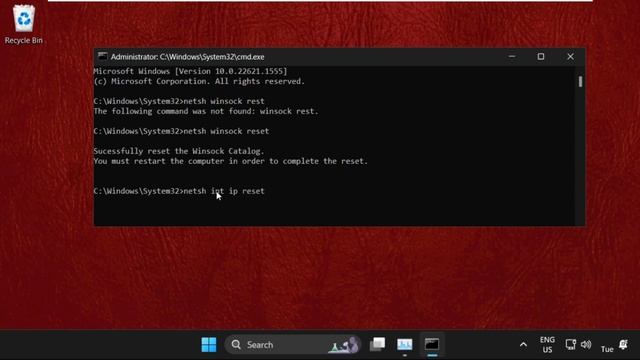Click the 'netsh winsock reset' command line

coord(181,131)
